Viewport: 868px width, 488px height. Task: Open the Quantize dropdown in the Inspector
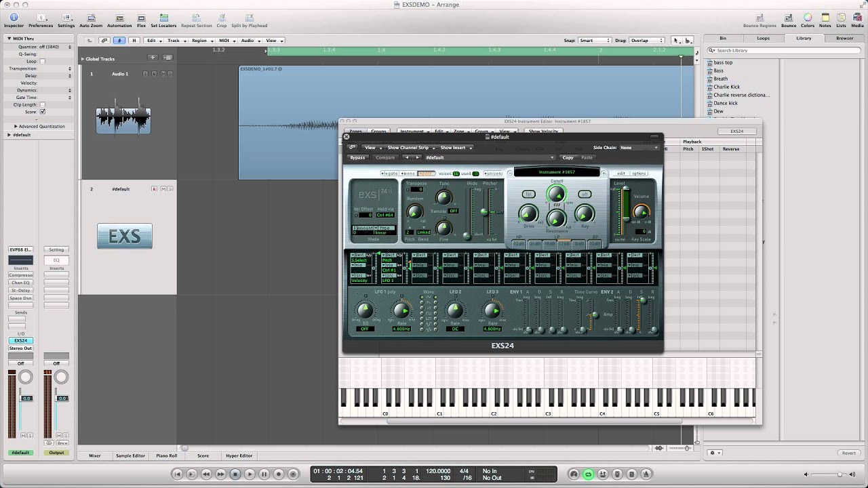tap(54, 46)
